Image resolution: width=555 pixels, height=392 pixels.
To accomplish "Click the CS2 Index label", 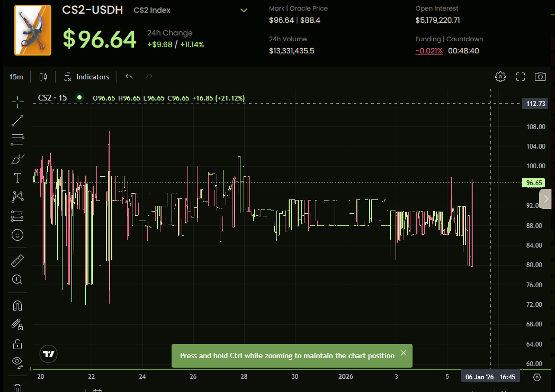I will [152, 10].
